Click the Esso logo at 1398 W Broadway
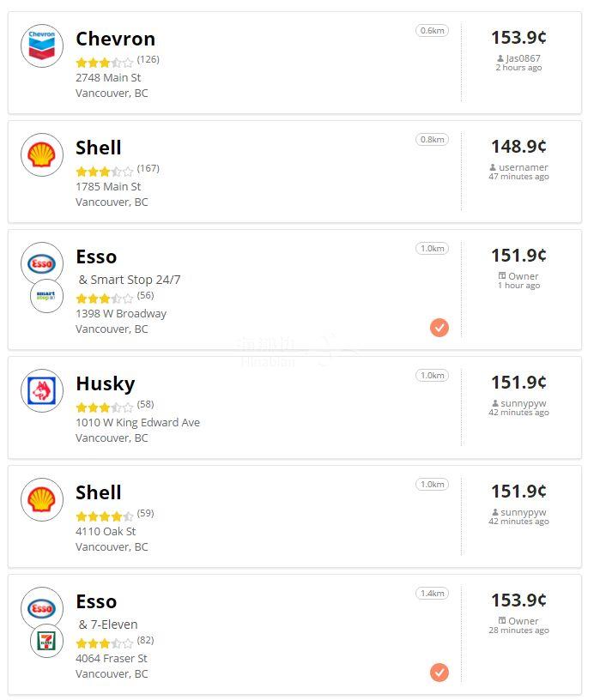 pos(42,263)
